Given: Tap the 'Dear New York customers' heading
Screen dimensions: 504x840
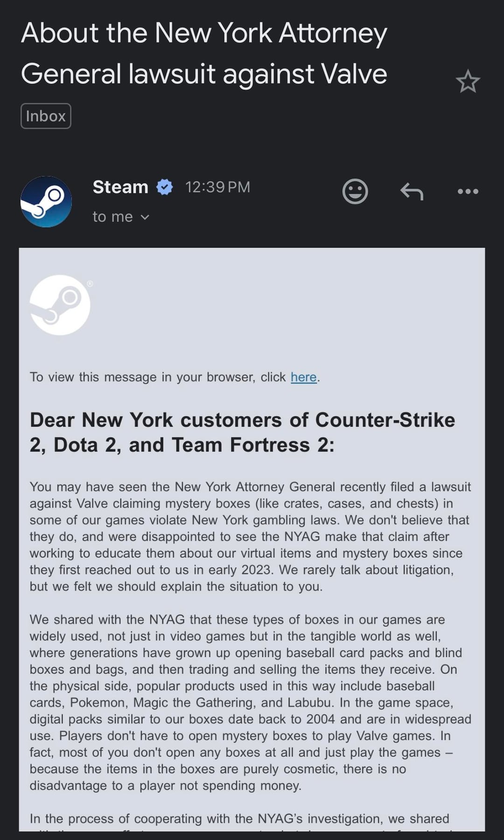Looking at the screenshot, I should 242,432.
